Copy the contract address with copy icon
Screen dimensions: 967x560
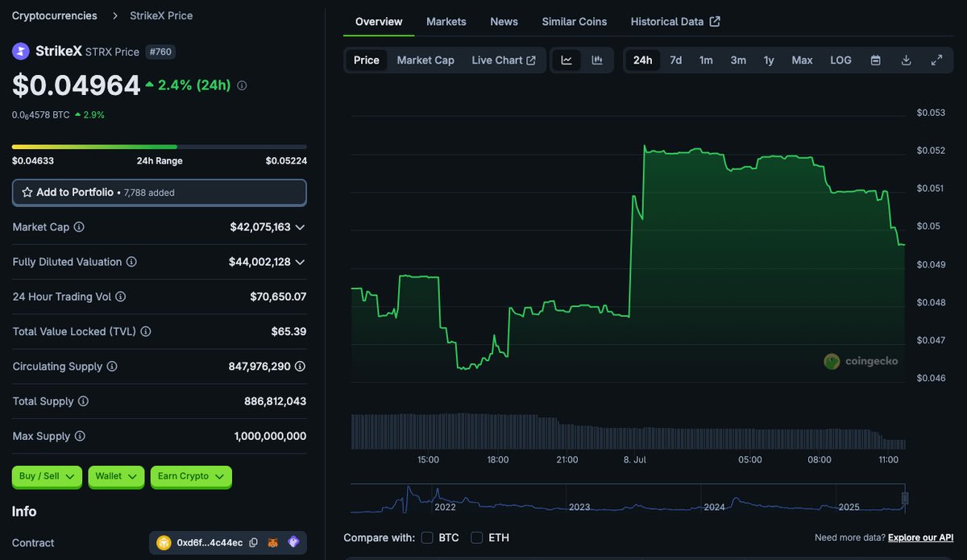pos(254,543)
